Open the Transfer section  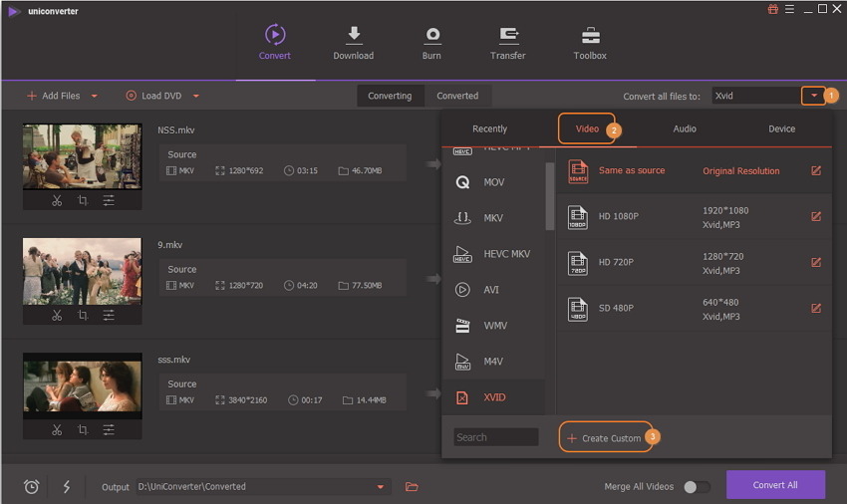(x=508, y=42)
